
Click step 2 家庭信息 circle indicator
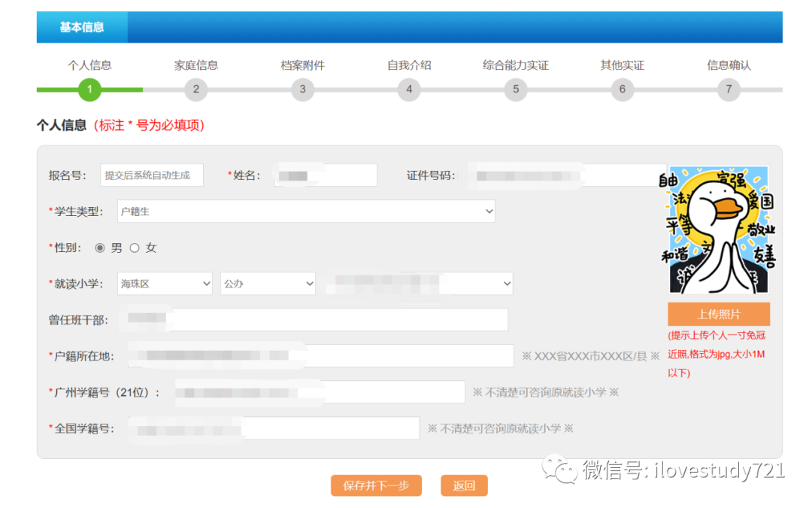click(x=196, y=89)
